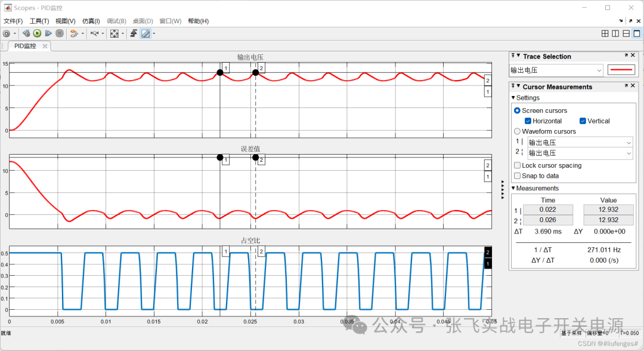Image resolution: width=644 pixels, height=351 pixels.
Task: Select the Waveform cursors radio button
Action: point(517,131)
